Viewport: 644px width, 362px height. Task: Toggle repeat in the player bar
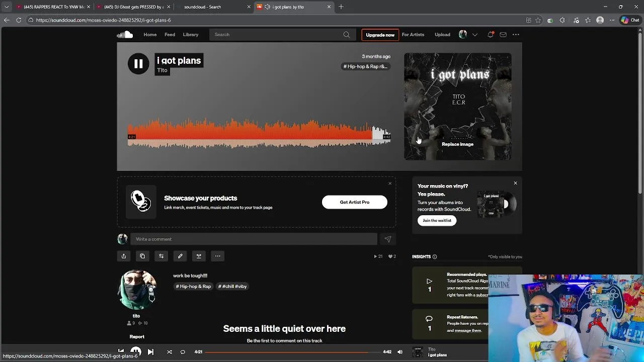(183, 352)
